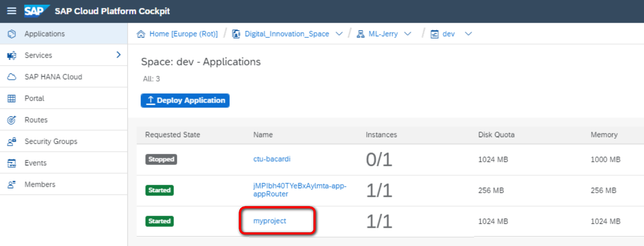Click the Security Groups icon
Screen dimensions: 644x246
pyautogui.click(x=12, y=142)
